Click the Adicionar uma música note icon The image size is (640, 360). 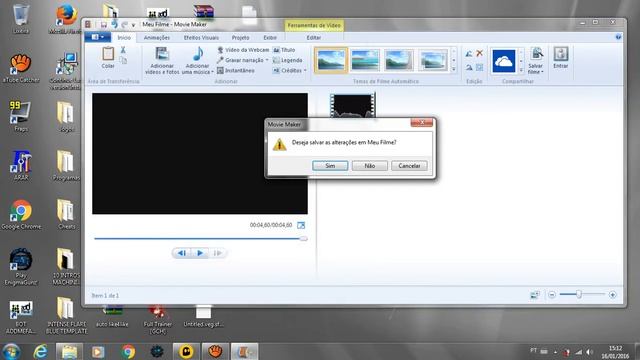(x=198, y=54)
